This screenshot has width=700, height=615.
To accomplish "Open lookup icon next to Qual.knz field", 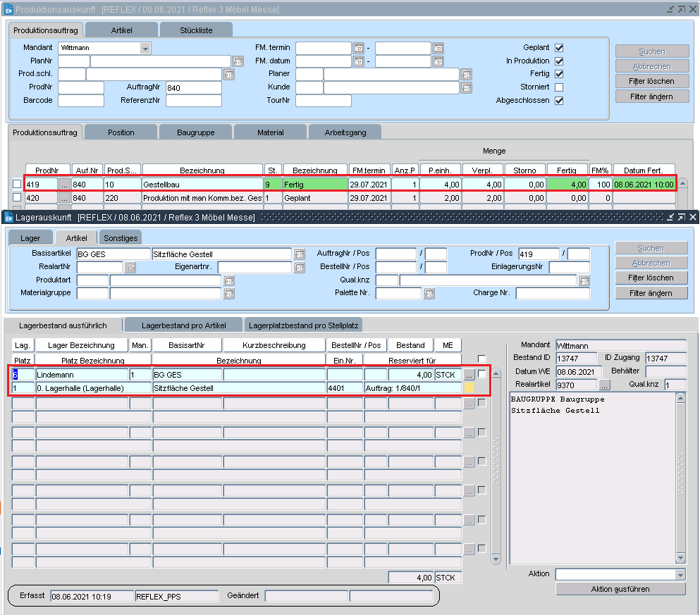I will click(584, 280).
